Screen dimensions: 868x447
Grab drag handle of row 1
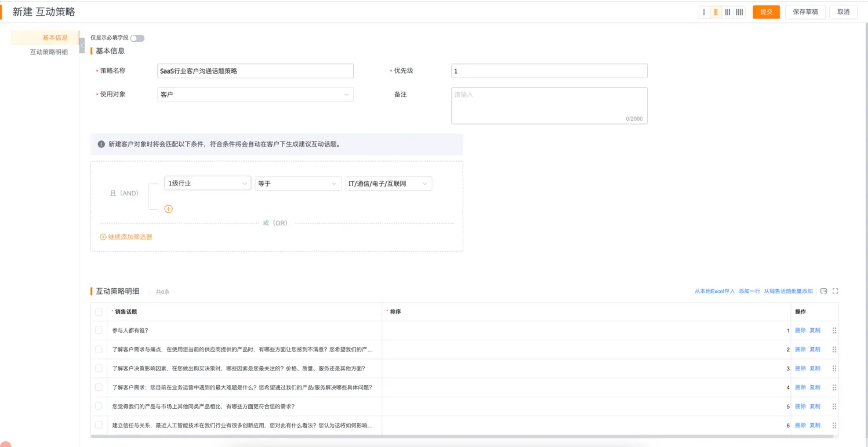click(834, 331)
